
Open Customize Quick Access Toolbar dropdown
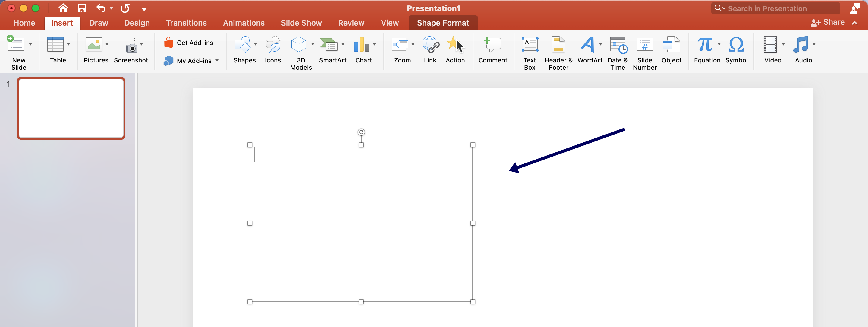(x=144, y=9)
